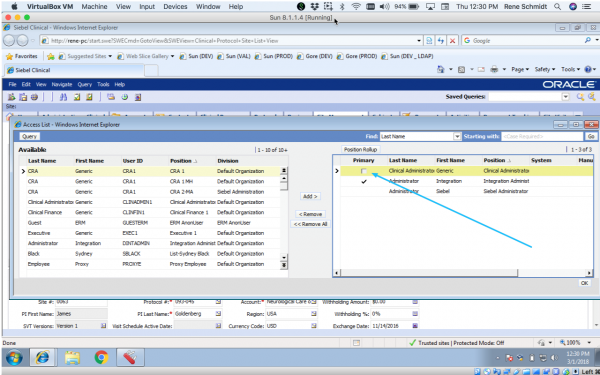Click the Internet Explorer refresh icon
Viewport: 600px width, 375px height.
[441, 41]
